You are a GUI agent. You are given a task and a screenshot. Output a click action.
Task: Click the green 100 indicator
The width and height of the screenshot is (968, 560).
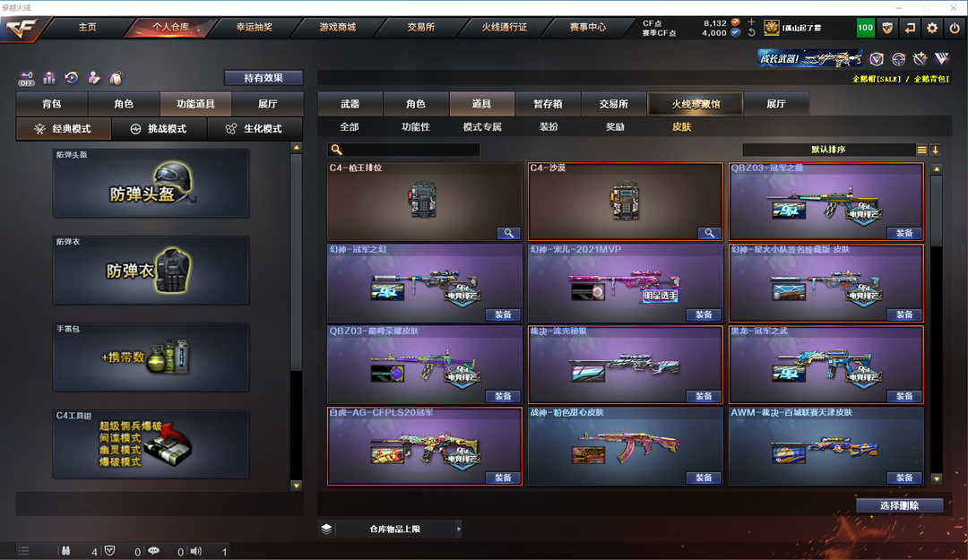866,28
